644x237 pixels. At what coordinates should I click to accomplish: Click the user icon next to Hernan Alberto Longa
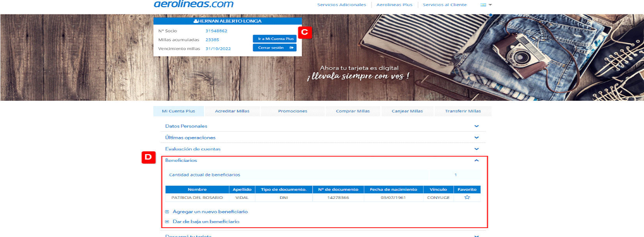tap(196, 21)
